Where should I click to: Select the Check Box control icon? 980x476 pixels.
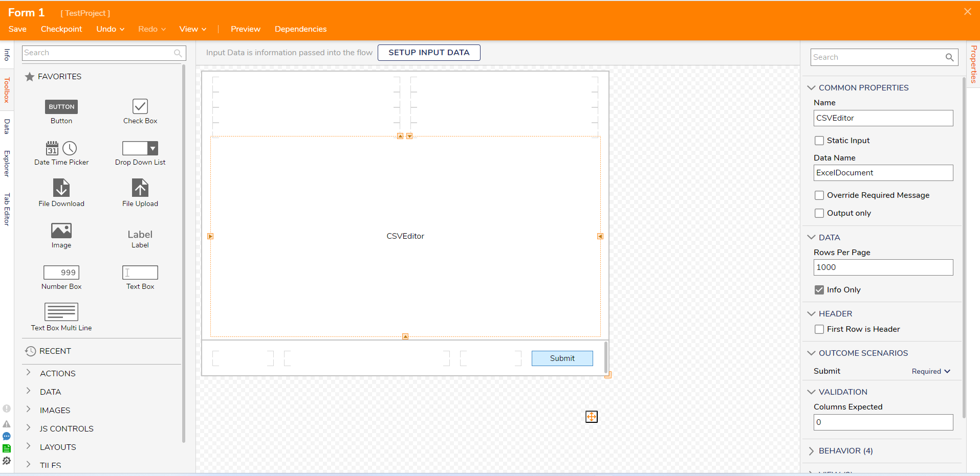coord(140,106)
